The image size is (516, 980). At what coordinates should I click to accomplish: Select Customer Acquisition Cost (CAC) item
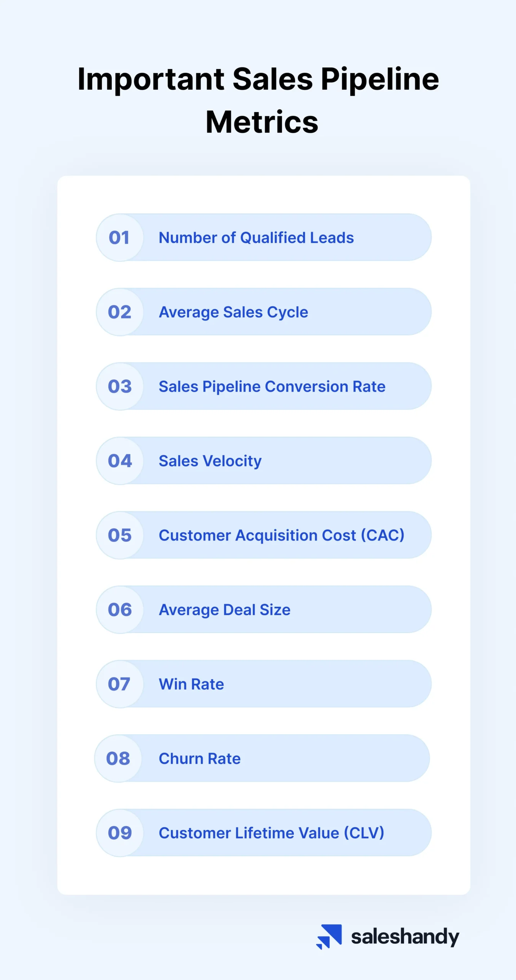pyautogui.click(x=282, y=535)
